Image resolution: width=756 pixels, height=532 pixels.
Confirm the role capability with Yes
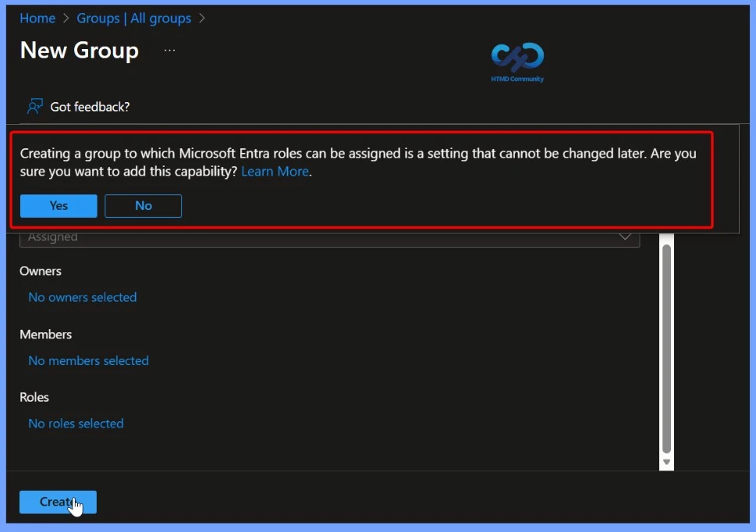pyautogui.click(x=59, y=206)
